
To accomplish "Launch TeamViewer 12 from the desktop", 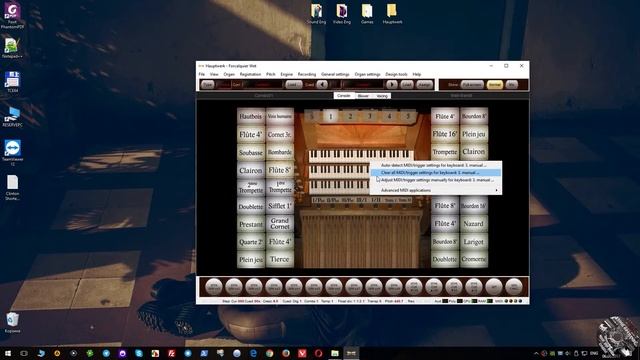I will pos(12,152).
